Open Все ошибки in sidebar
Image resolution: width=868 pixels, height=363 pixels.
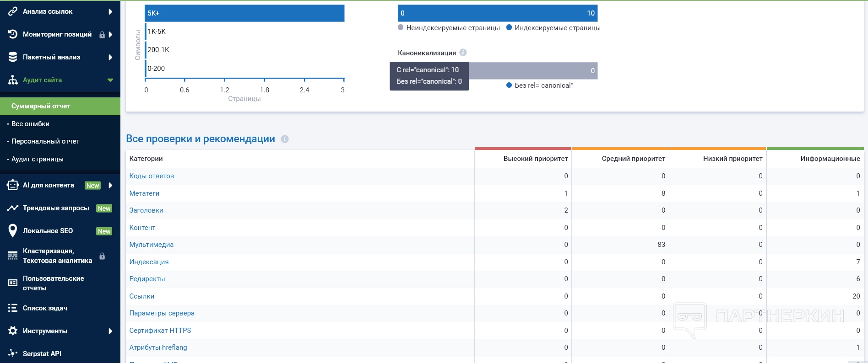(30, 124)
